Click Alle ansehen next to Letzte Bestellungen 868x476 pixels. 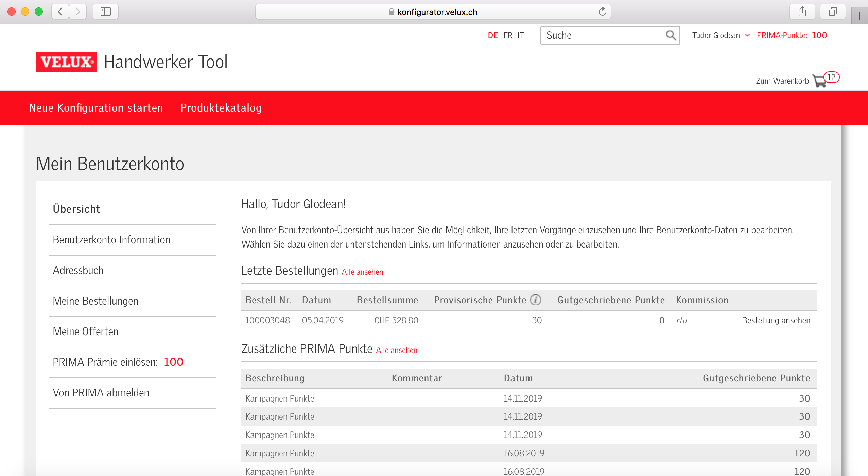pos(362,272)
